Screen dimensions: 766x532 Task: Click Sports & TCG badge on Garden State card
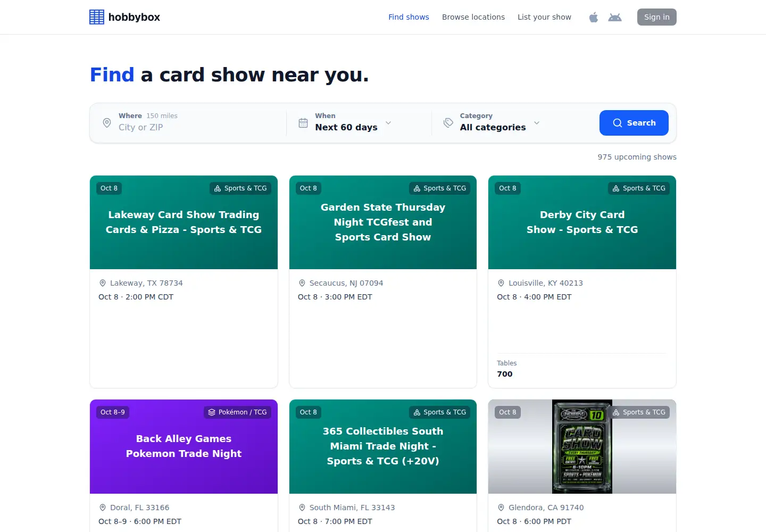(x=440, y=188)
